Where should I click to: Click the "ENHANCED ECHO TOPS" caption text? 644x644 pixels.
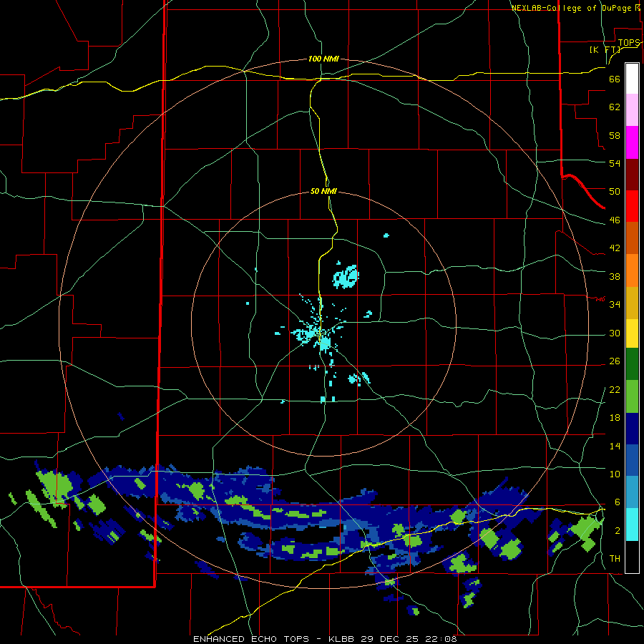[251, 639]
